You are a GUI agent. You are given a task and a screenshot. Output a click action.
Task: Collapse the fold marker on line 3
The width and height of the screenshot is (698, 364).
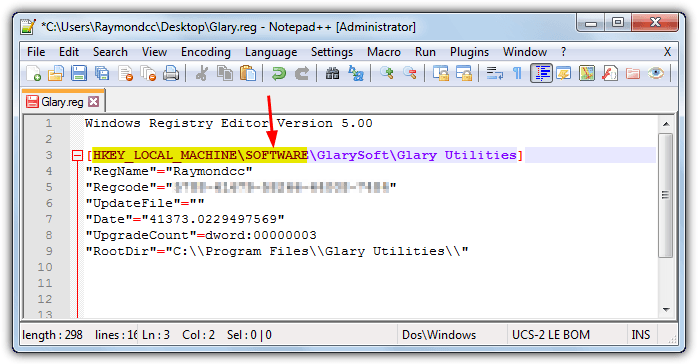pyautogui.click(x=77, y=155)
